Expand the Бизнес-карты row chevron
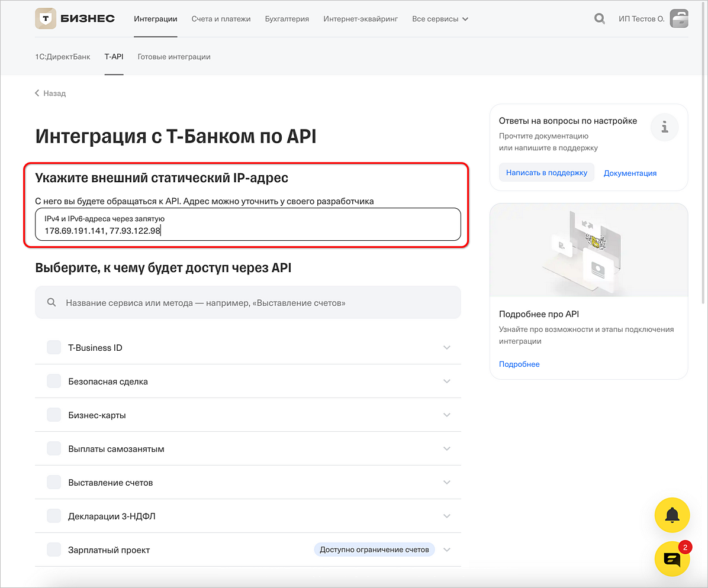 (x=446, y=415)
